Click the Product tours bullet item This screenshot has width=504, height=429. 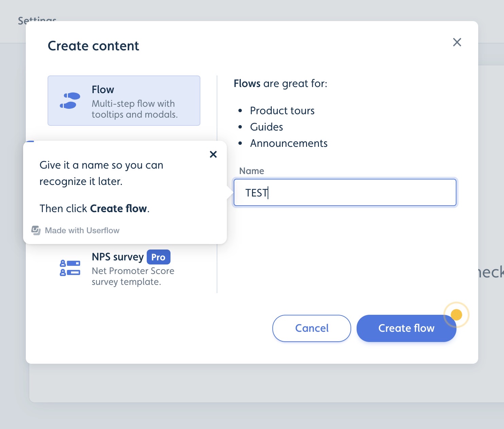coord(282,110)
